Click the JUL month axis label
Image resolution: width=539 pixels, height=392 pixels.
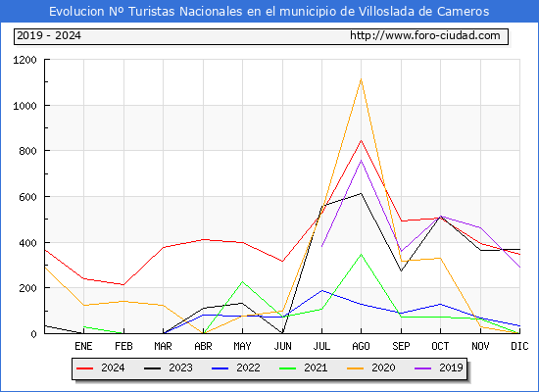coord(321,346)
